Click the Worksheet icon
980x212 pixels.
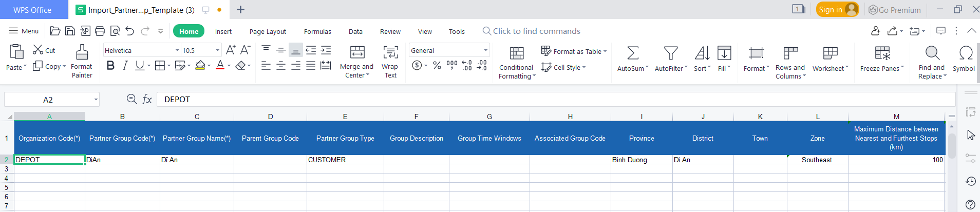831,53
